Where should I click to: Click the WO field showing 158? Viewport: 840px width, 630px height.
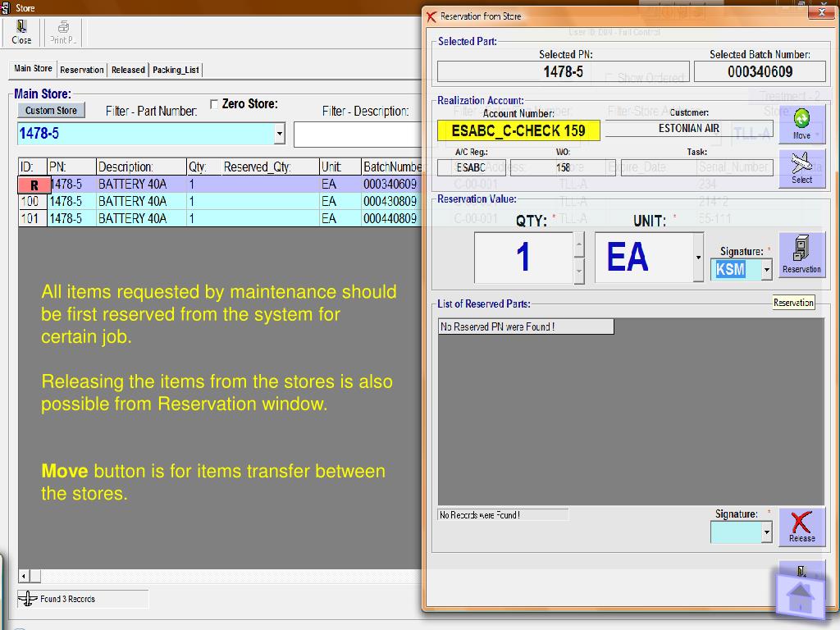point(563,167)
